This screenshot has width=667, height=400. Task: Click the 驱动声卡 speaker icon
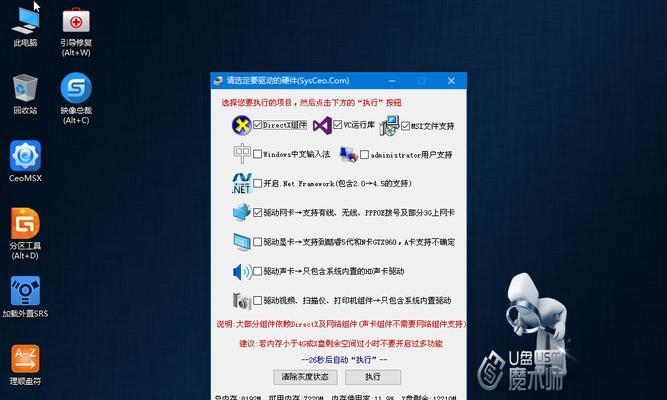[242, 271]
